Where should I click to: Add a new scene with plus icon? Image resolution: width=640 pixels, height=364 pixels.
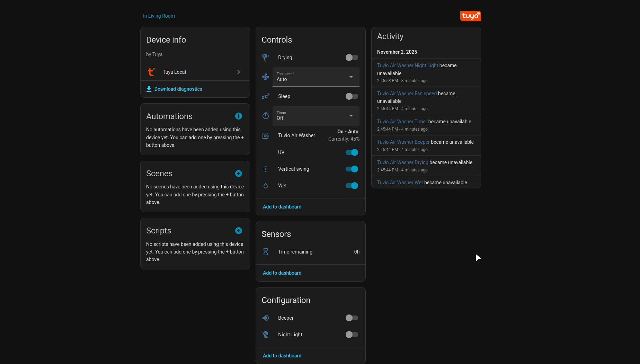tap(239, 174)
